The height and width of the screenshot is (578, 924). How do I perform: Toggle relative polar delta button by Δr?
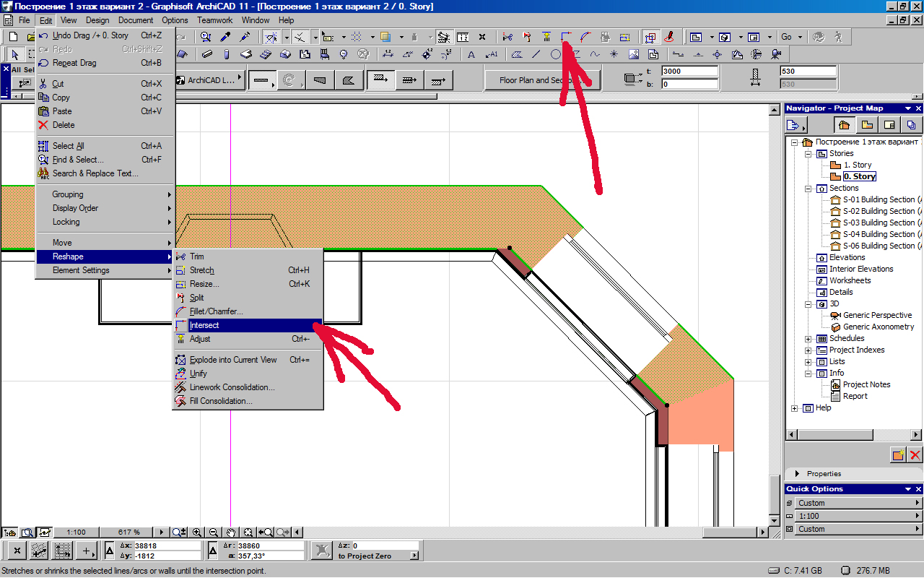[x=212, y=551]
